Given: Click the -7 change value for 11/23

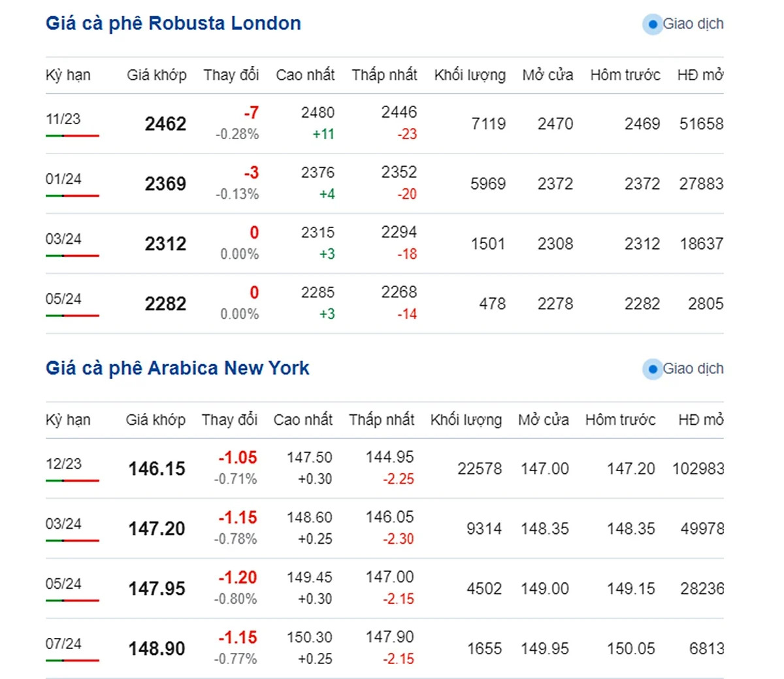Looking at the screenshot, I should [x=252, y=113].
